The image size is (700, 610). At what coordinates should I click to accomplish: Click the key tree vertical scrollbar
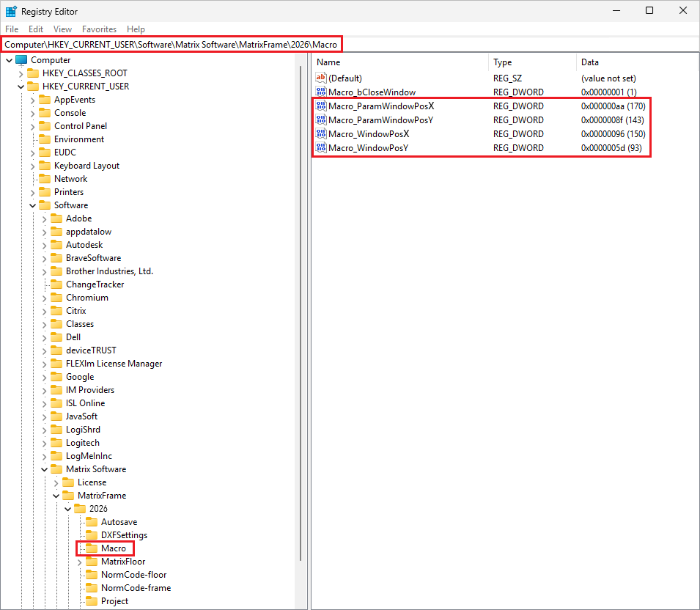(x=301, y=312)
